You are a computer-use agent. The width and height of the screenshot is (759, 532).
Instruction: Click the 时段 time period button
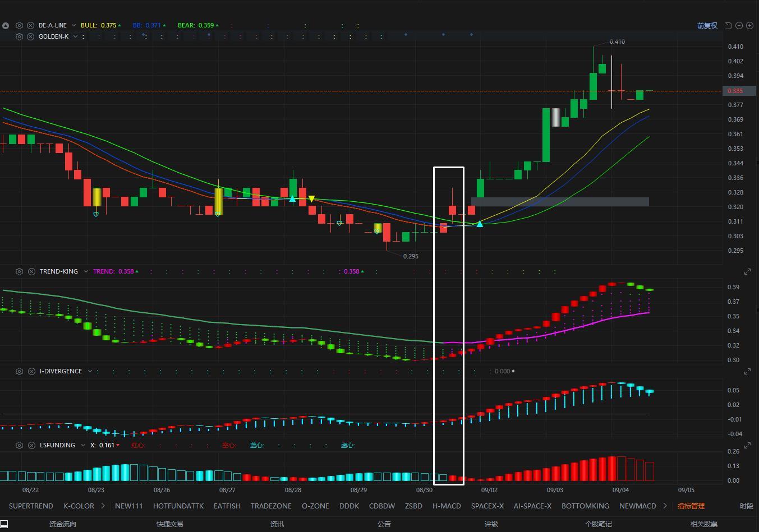(746, 506)
